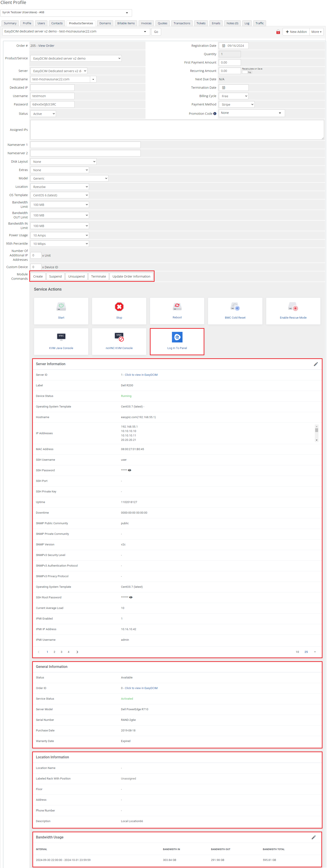Click the red Stop server icon
Screen dimensions: 328x868
click(119, 307)
